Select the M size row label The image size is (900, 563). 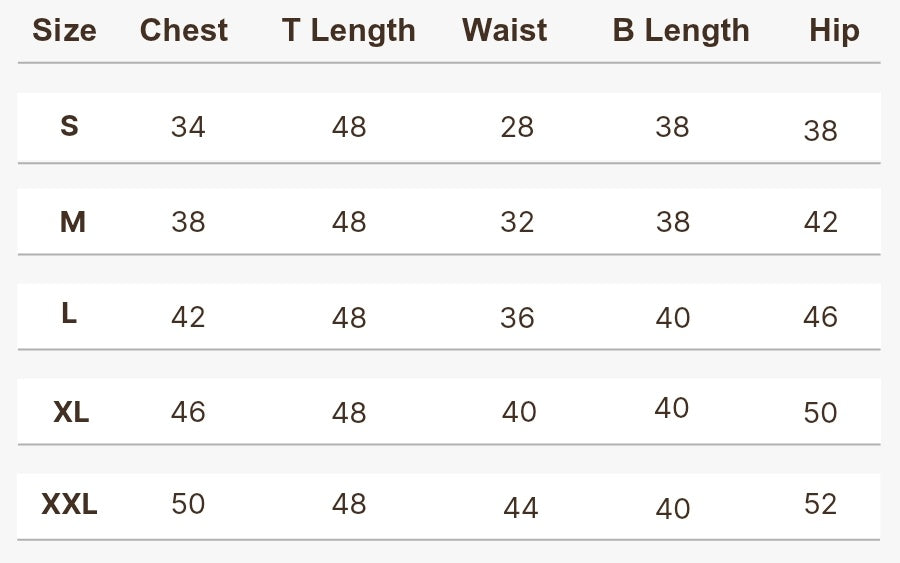[x=72, y=222]
